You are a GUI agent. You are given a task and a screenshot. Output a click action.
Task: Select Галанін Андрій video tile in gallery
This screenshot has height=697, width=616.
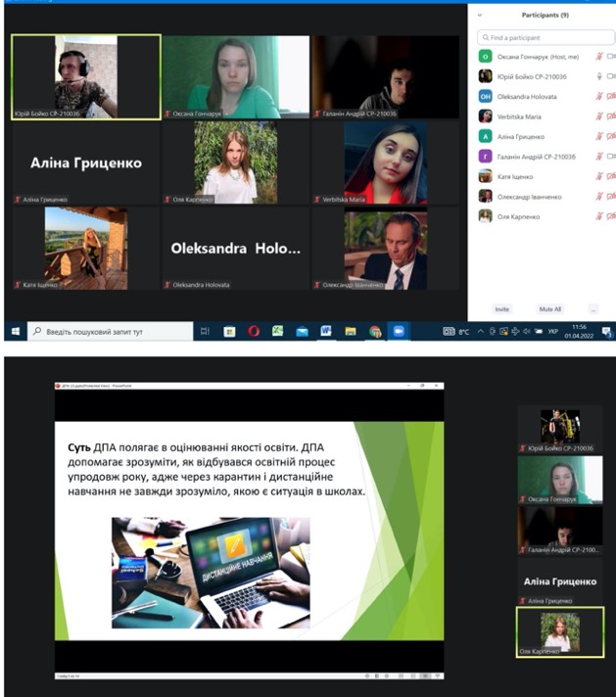pos(386,77)
